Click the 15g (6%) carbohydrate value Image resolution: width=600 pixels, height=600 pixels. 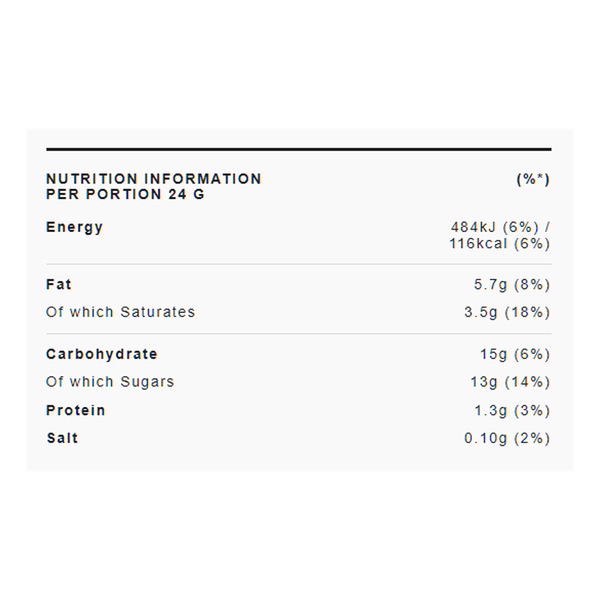(x=515, y=354)
